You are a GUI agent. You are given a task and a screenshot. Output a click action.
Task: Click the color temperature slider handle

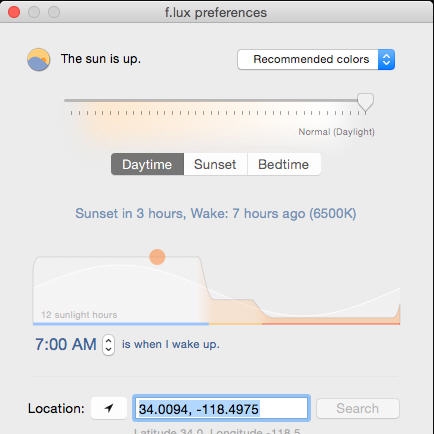point(365,103)
